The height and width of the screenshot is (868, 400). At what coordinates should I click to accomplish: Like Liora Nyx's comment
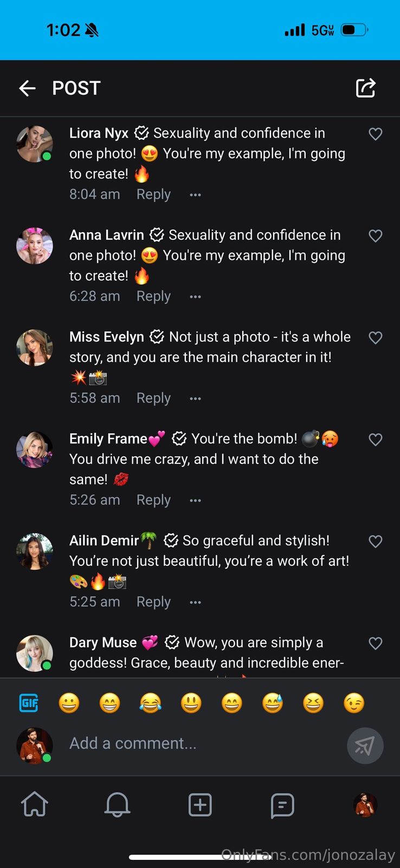click(x=376, y=134)
